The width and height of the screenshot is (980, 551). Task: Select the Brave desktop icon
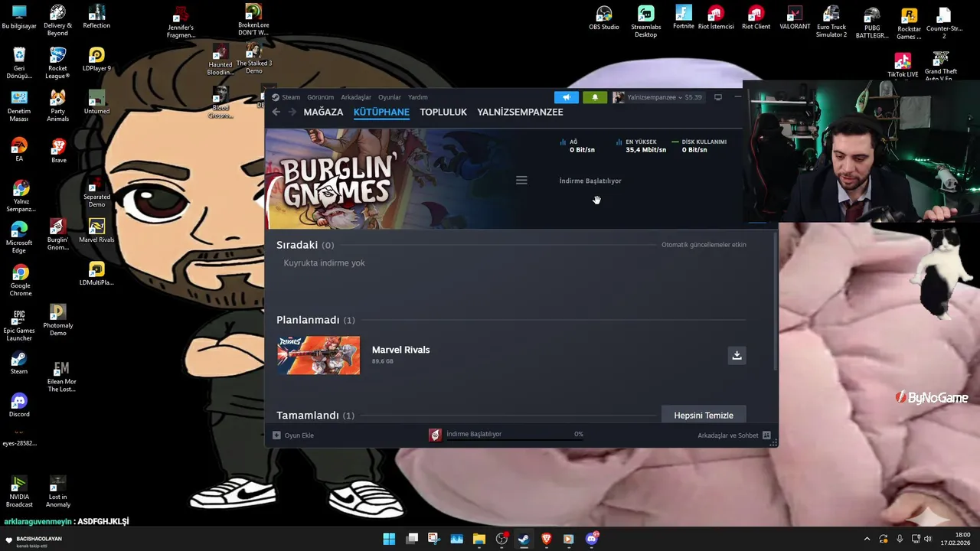(x=58, y=151)
